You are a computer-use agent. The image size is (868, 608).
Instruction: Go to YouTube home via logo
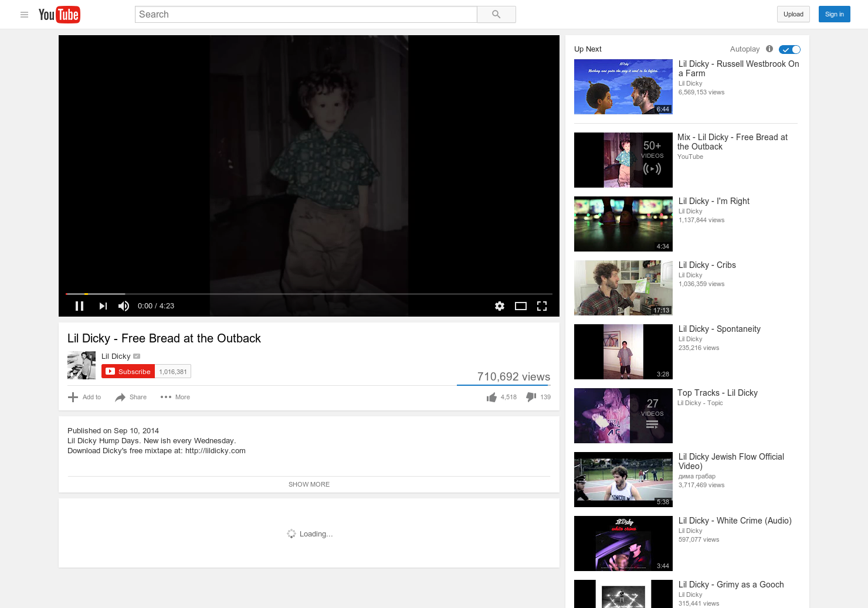point(59,15)
